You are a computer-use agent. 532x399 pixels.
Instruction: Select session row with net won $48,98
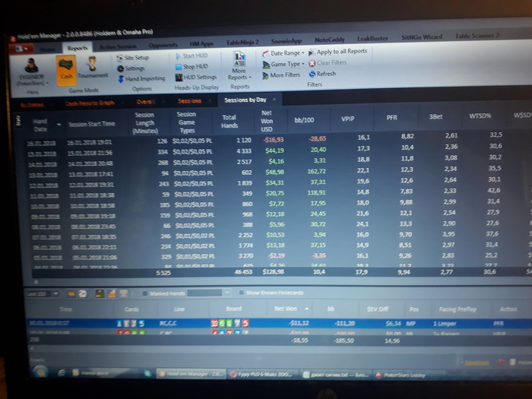point(278,172)
